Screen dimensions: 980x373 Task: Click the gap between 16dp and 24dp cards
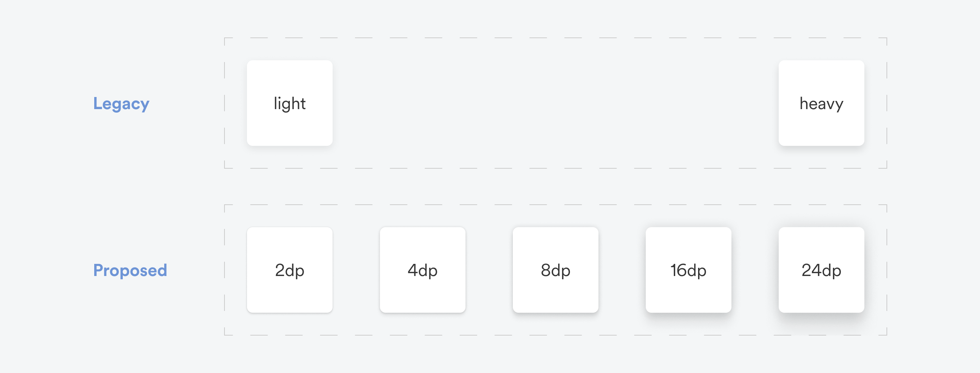755,270
